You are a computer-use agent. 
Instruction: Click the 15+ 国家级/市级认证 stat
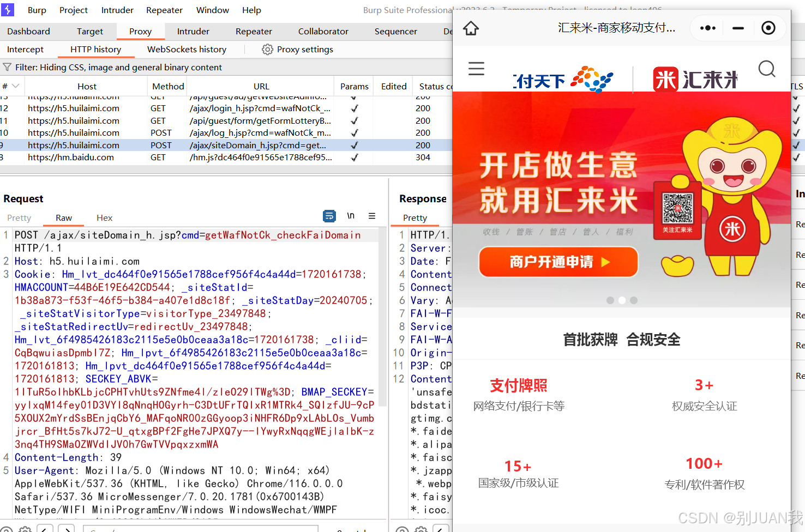click(x=518, y=473)
